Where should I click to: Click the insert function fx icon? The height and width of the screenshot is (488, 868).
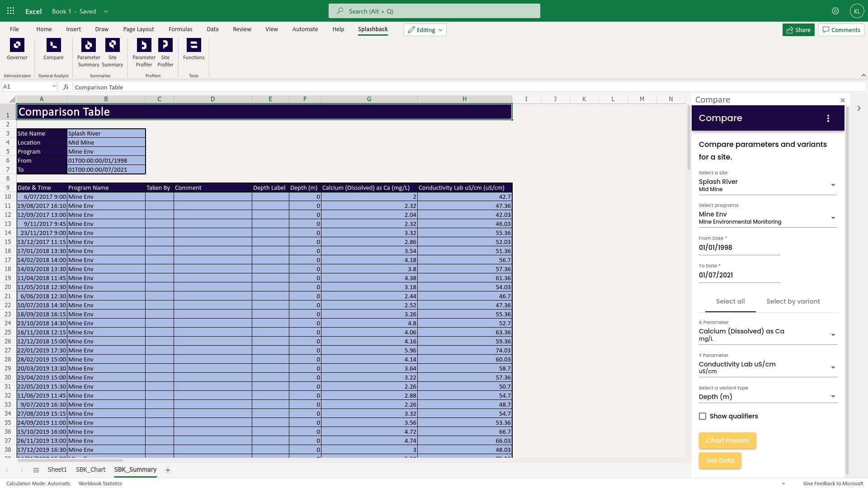66,87
